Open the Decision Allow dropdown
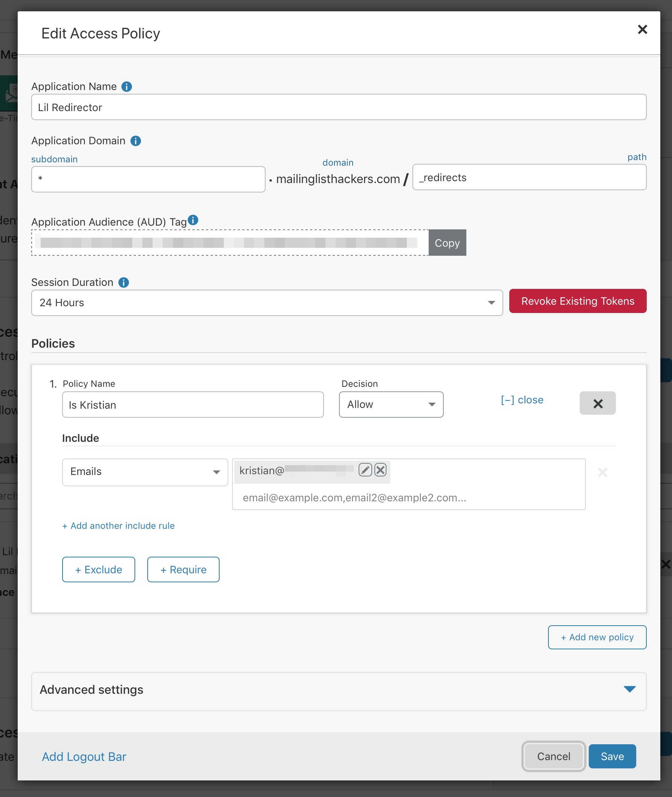Screen dimensions: 672x797 391,405
